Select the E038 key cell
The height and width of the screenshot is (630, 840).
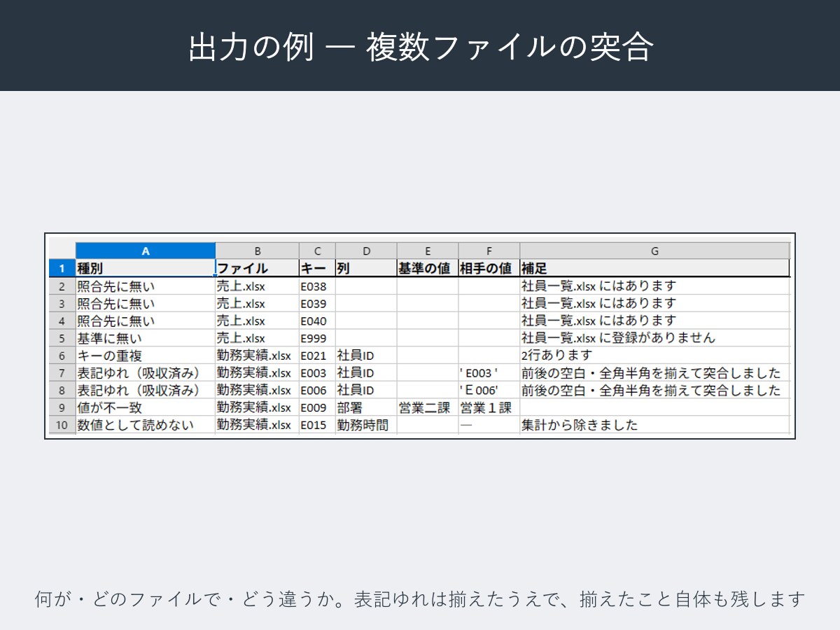click(318, 286)
